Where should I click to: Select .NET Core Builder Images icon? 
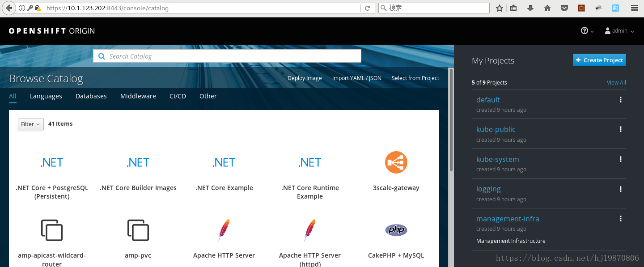pyautogui.click(x=138, y=162)
